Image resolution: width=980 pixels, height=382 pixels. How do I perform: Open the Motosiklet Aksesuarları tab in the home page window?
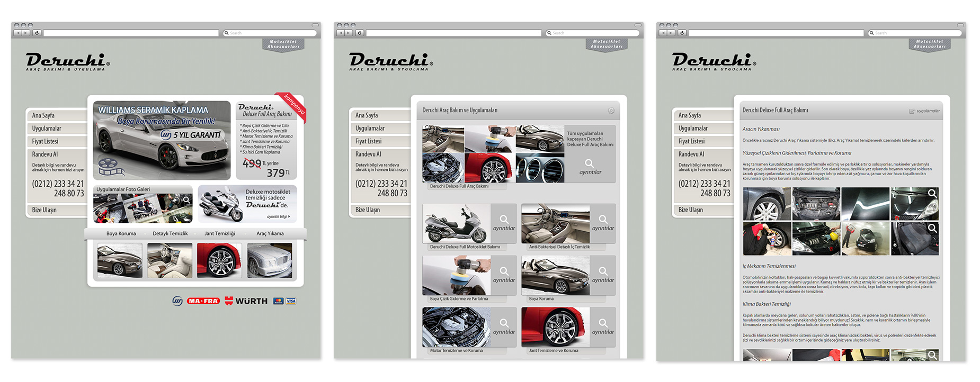point(283,44)
